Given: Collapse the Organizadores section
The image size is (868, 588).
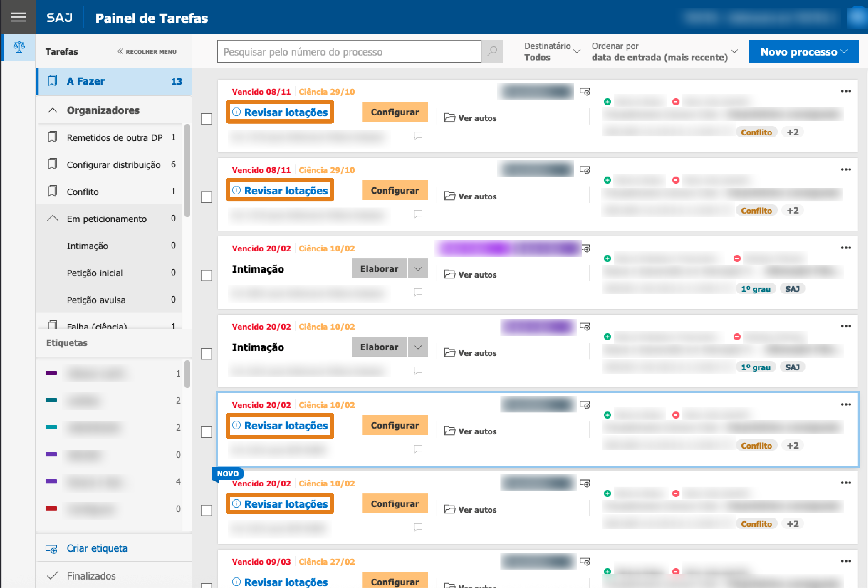Looking at the screenshot, I should (x=53, y=110).
